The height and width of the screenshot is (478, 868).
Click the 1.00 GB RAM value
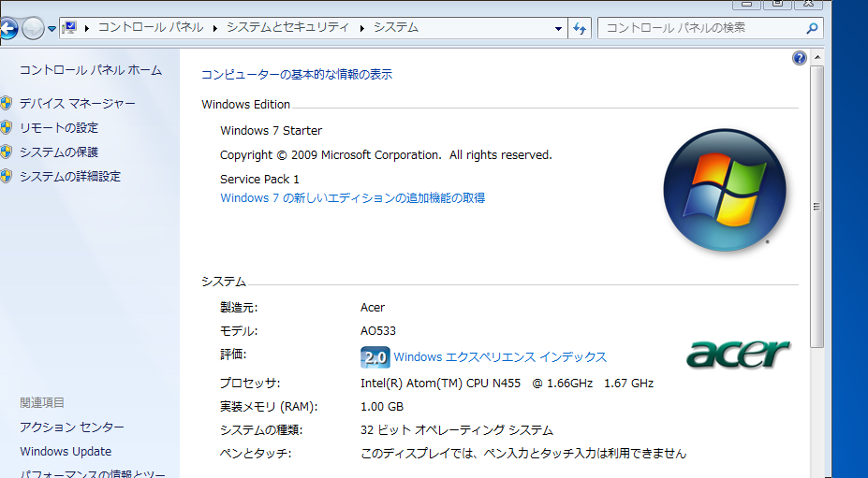[x=382, y=407]
